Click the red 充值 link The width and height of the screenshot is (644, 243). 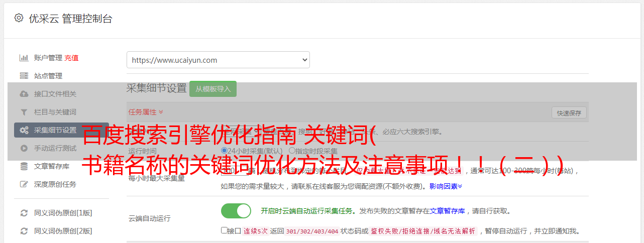click(x=71, y=58)
